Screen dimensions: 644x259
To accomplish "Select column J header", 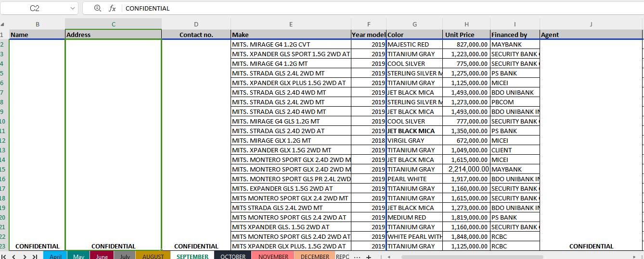I will 591,25.
